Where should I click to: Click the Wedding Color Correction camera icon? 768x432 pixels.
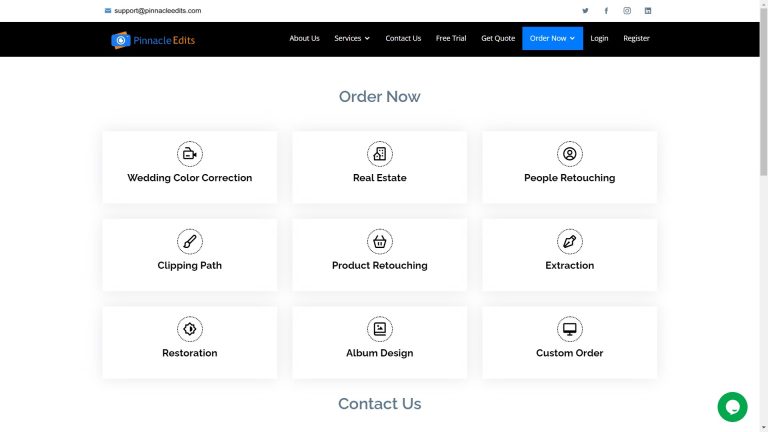click(189, 153)
